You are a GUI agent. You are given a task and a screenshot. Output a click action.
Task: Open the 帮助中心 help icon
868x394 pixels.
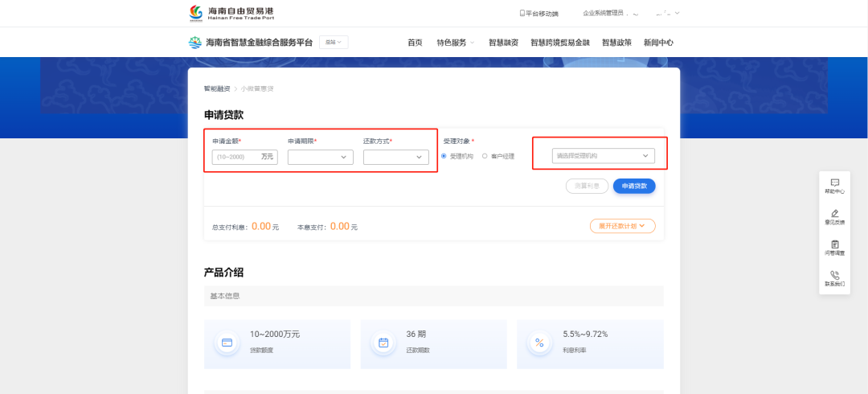(834, 183)
